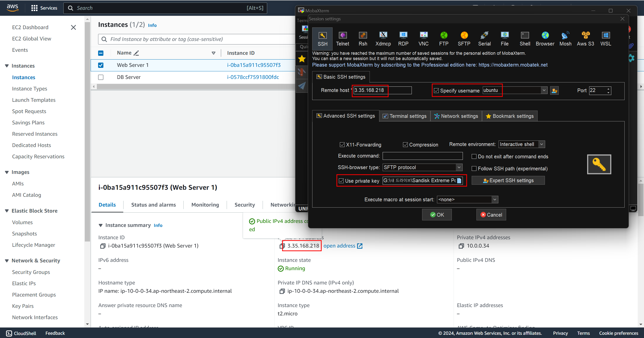
Task: Uncheck the Web Server 1 row checkbox
Action: click(101, 65)
